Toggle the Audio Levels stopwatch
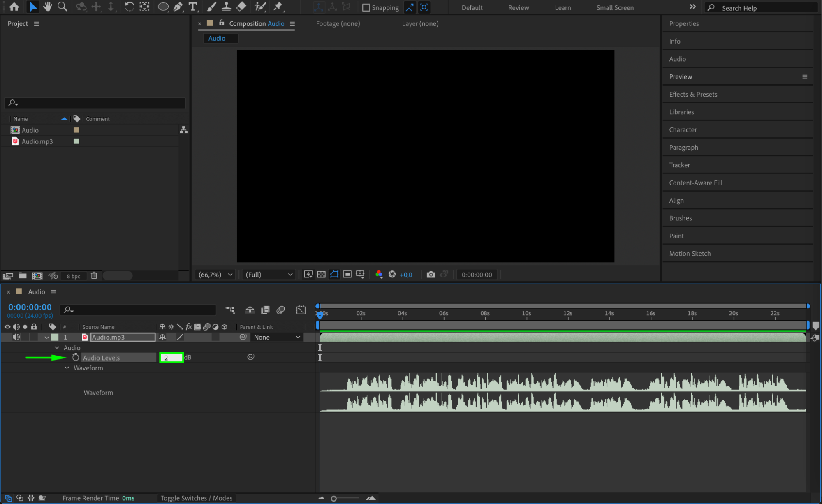Viewport: 822px width, 504px height. click(x=76, y=357)
